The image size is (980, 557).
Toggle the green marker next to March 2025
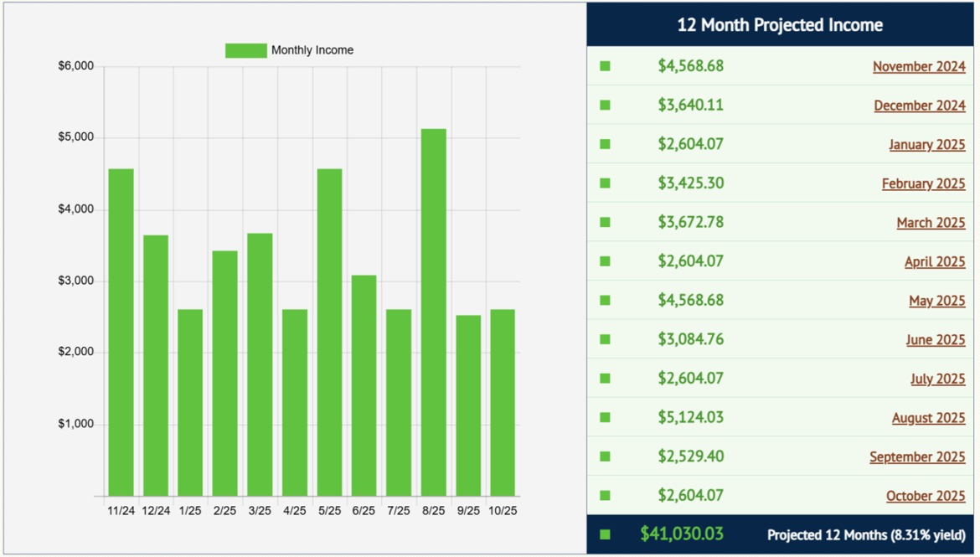[605, 222]
